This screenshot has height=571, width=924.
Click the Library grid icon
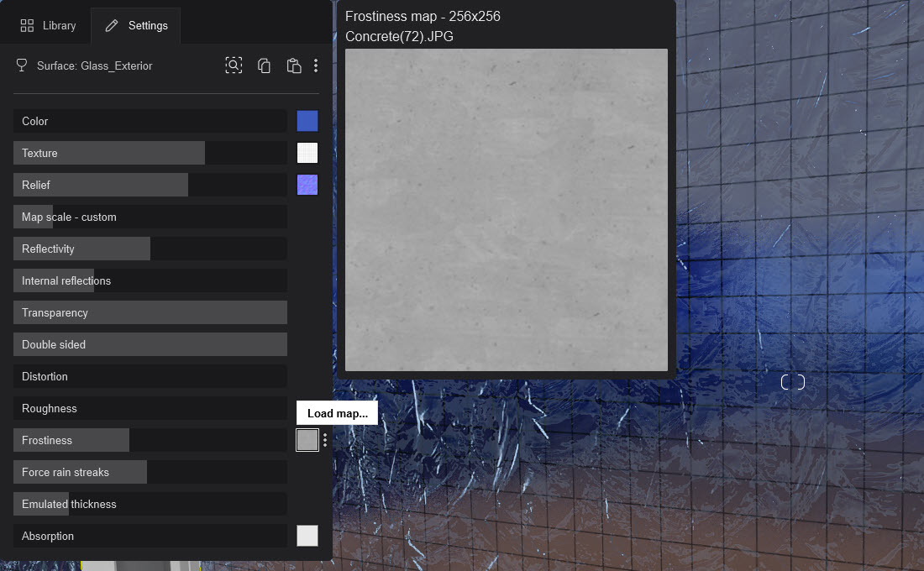tap(27, 25)
